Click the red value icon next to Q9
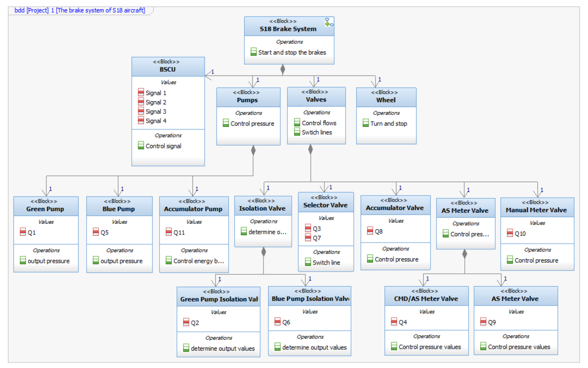 (x=483, y=322)
